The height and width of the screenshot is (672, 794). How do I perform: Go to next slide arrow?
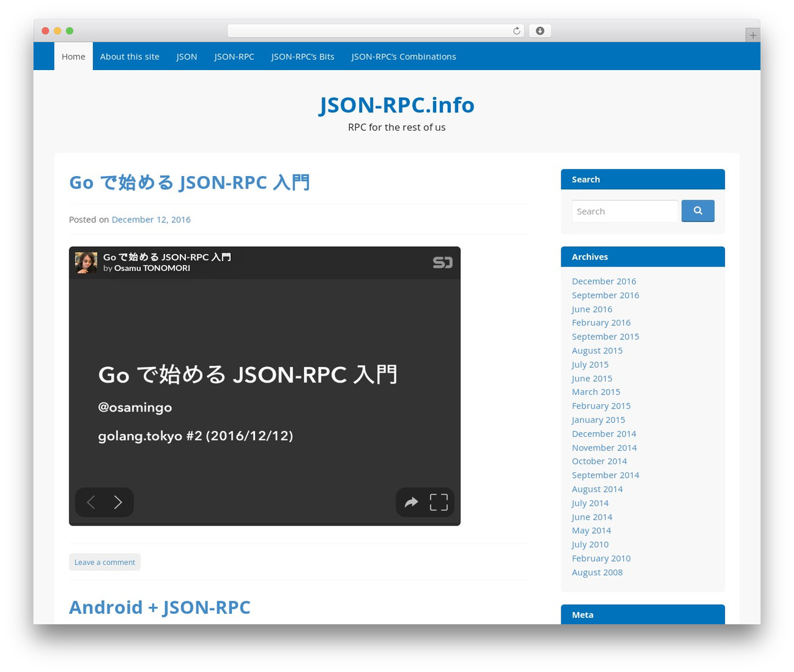tap(118, 502)
